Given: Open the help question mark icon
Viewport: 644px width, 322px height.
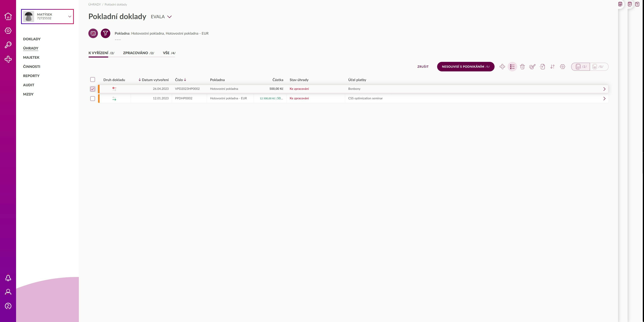Looking at the screenshot, I should click(8, 306).
